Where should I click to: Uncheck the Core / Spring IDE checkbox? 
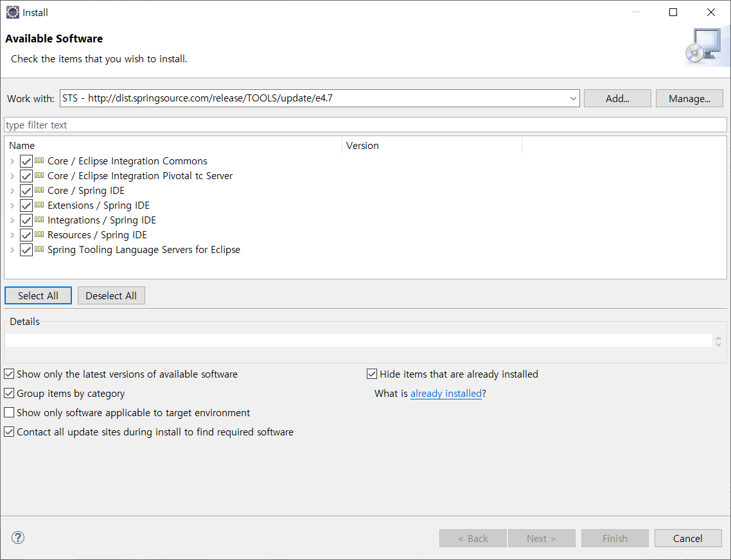[26, 191]
